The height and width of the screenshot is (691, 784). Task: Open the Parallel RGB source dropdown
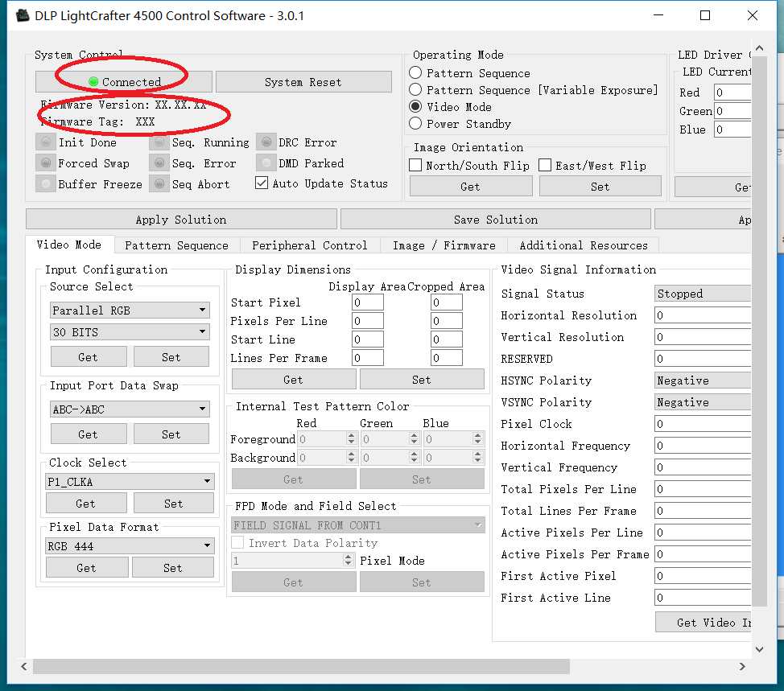point(130,311)
